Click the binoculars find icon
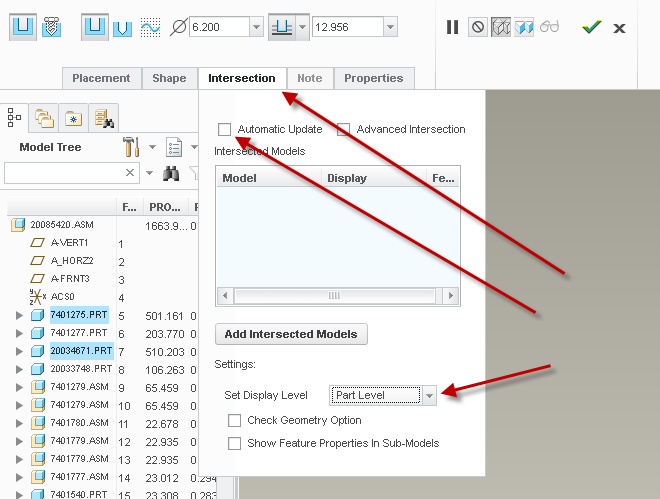 (171, 173)
